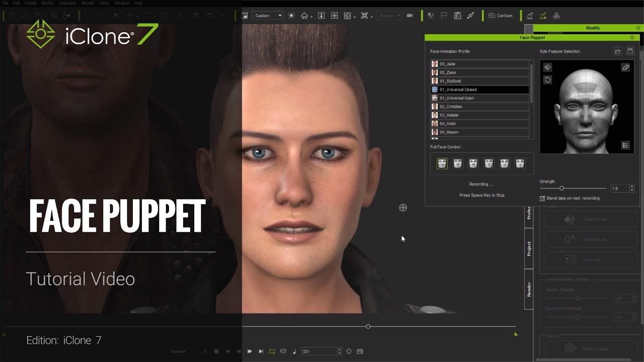Screen dimensions: 644x362
Task: Jump to the end frame button
Action: tap(261, 351)
